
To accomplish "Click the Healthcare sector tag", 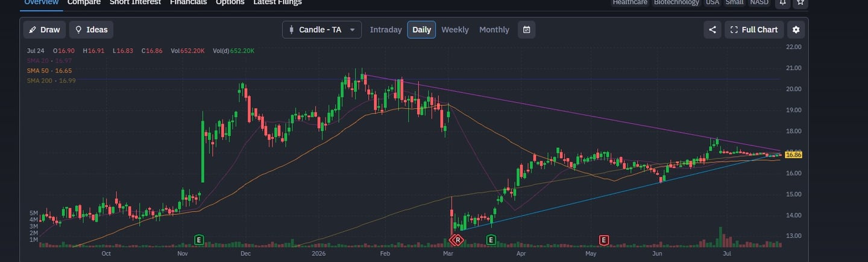I will point(630,2).
